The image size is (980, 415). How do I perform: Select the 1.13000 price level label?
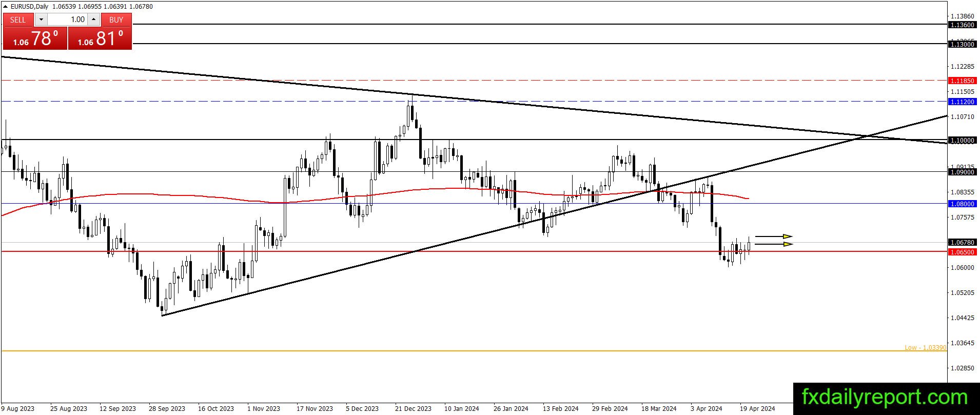962,45
